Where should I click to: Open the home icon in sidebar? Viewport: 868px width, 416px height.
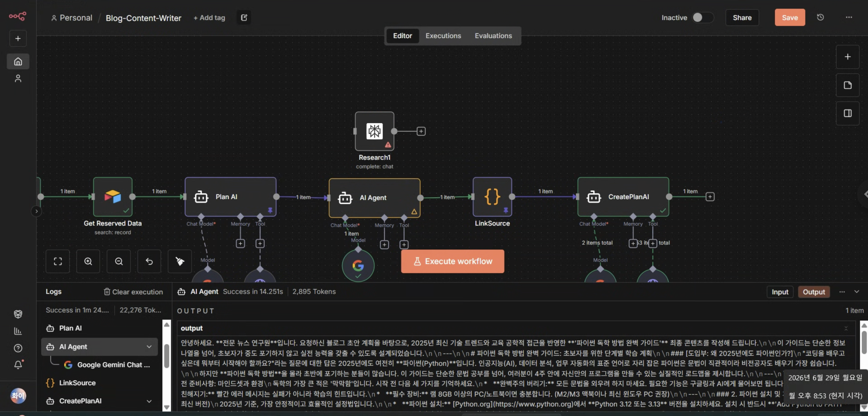(x=18, y=61)
